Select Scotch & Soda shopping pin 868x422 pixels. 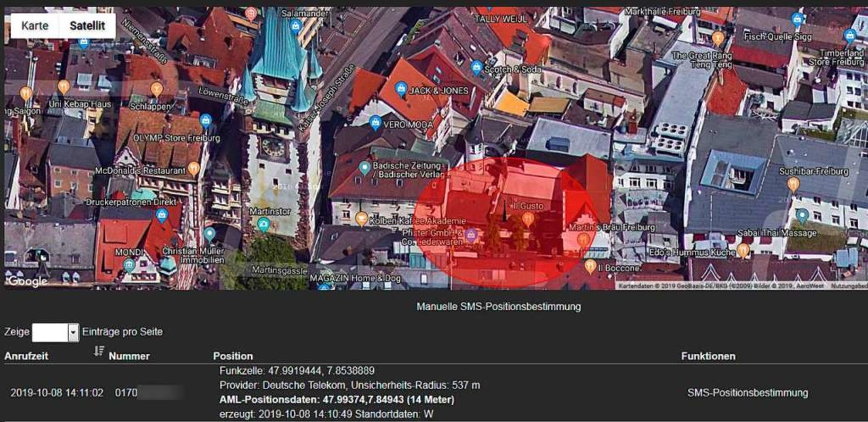click(477, 68)
